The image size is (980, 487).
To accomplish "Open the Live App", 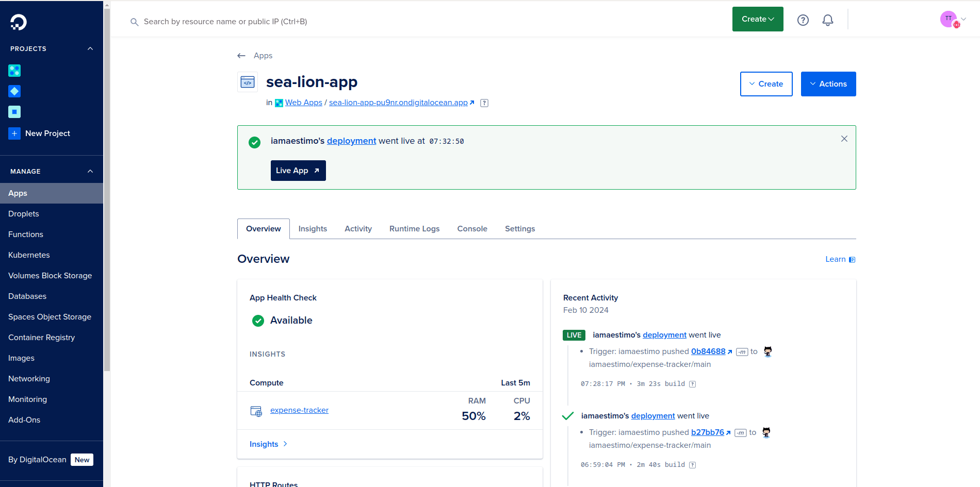I will 298,170.
